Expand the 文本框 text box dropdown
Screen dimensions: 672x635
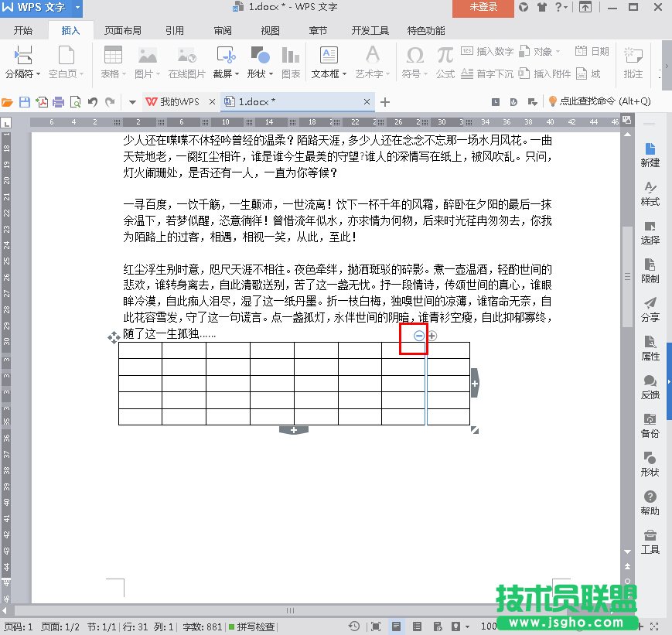click(x=329, y=74)
